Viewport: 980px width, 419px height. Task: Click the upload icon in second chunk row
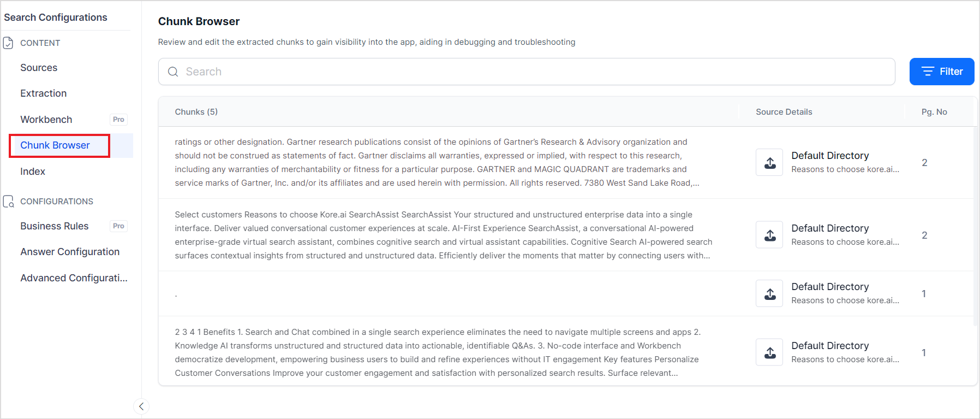coord(769,235)
